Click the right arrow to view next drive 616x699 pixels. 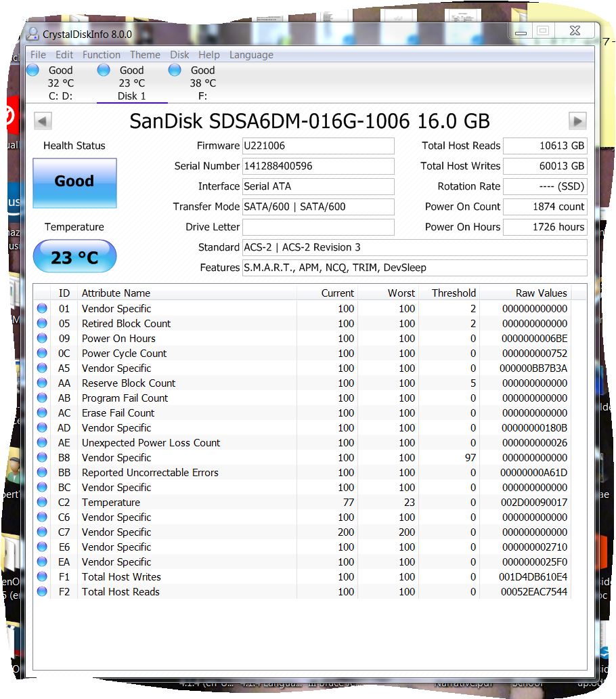[577, 121]
